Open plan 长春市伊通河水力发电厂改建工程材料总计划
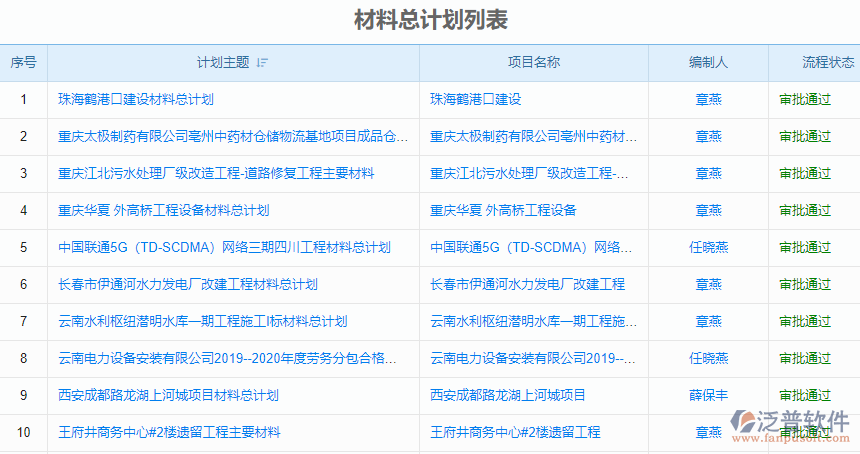Viewport: 860px width, 454px height. click(x=188, y=285)
